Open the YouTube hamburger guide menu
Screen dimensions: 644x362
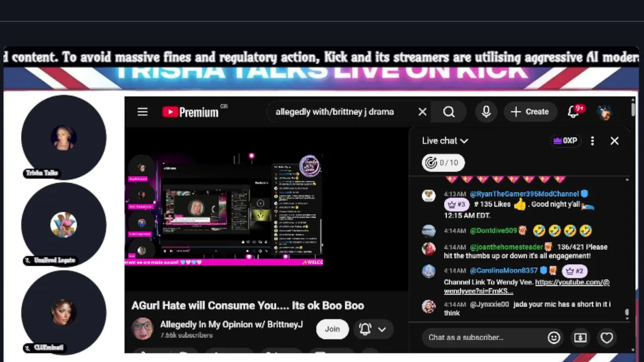coord(142,112)
